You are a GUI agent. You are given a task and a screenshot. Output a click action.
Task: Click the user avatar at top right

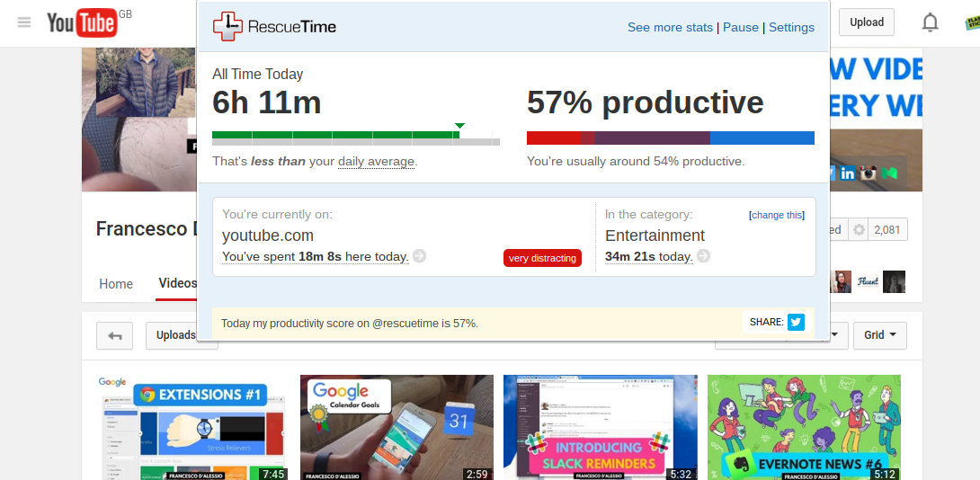[972, 22]
